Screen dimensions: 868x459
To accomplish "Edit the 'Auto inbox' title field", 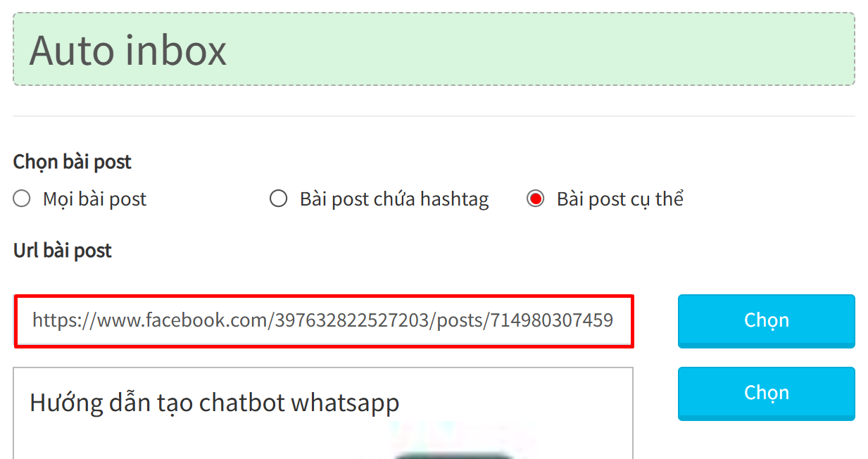I will (434, 49).
